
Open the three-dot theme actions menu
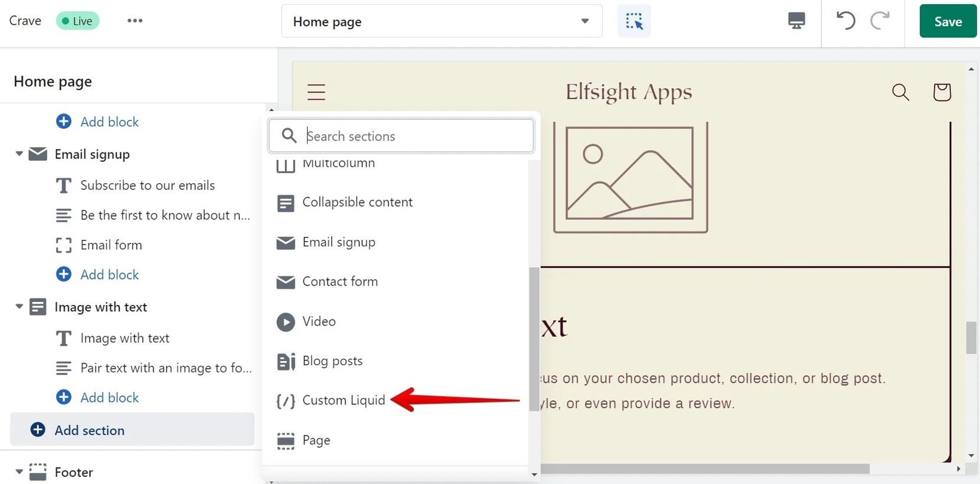point(135,21)
